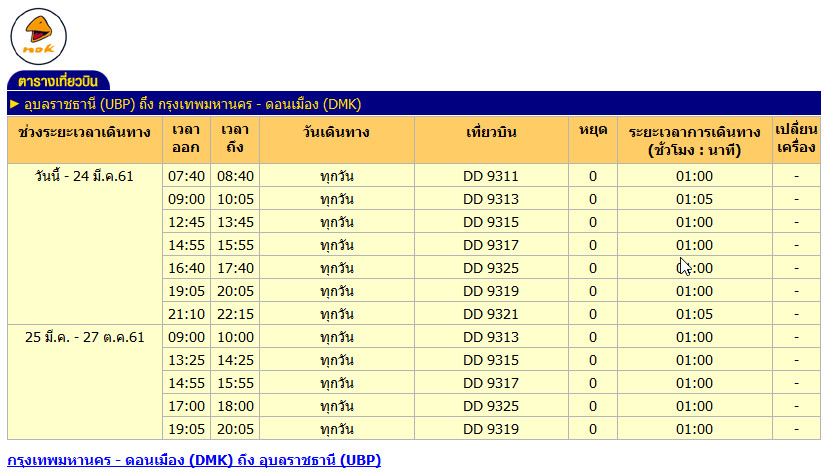
Task: Select flight number DD 9321
Action: (491, 314)
